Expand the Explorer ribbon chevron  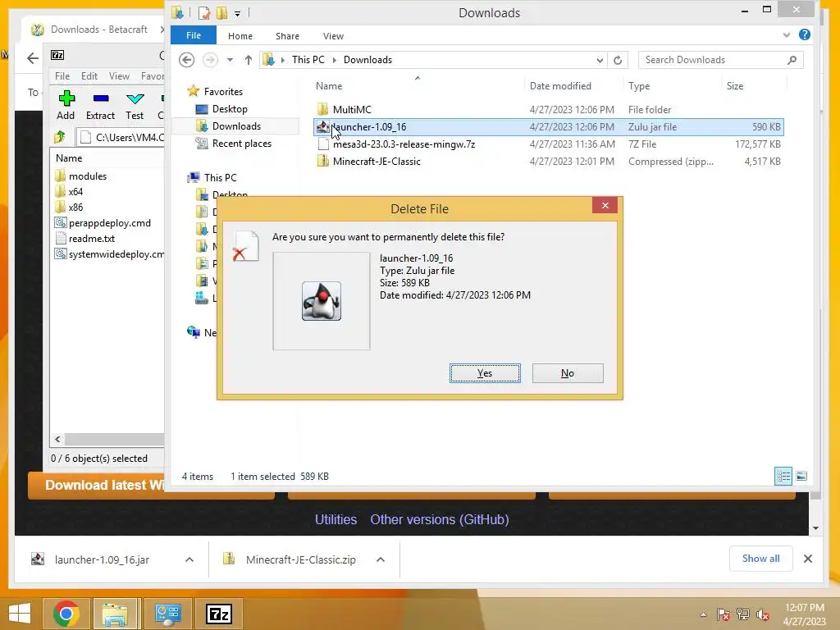coord(786,35)
